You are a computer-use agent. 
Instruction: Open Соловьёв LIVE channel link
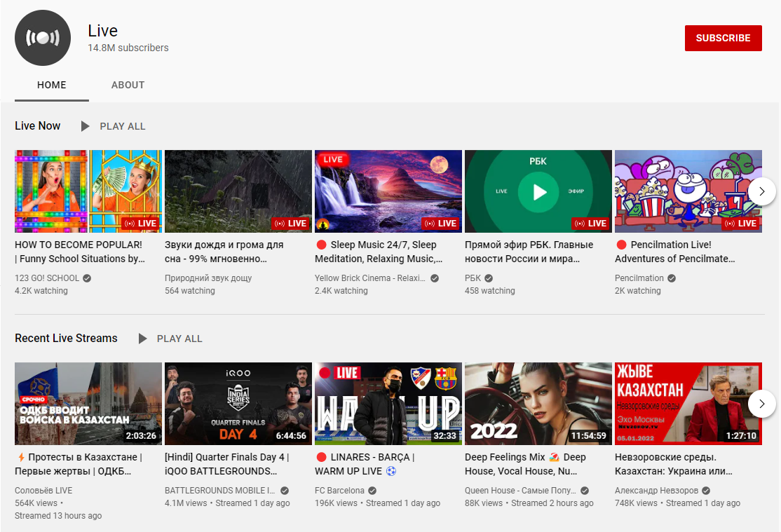click(x=43, y=490)
